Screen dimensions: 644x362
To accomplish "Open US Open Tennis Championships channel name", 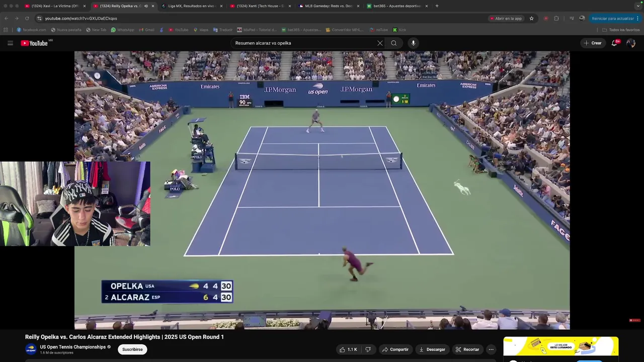I will (73, 347).
